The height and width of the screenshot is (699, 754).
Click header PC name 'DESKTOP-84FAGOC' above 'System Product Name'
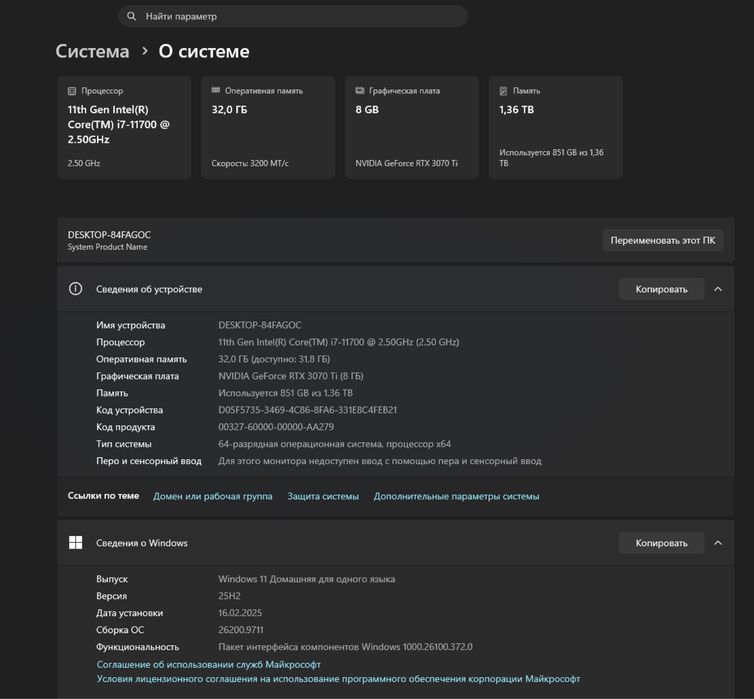[x=109, y=235]
